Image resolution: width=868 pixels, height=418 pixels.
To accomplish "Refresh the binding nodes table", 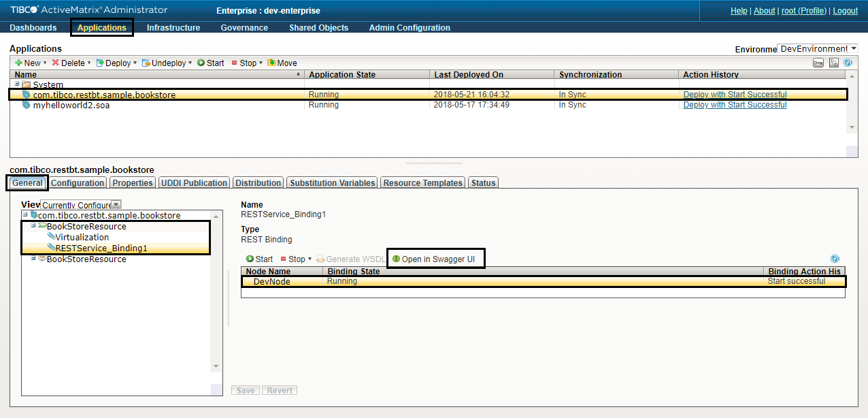I will tap(835, 259).
